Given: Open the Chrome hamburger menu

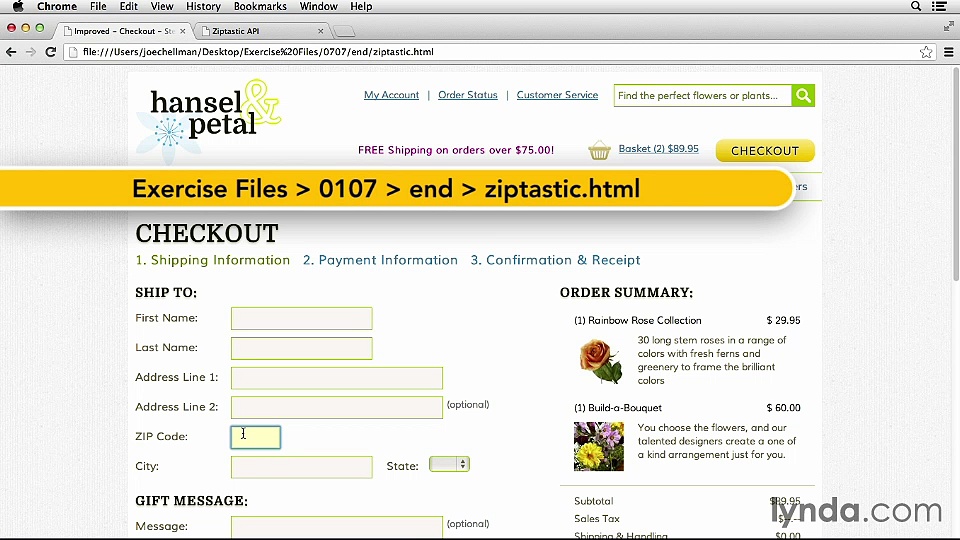Looking at the screenshot, I should pyautogui.click(x=948, y=52).
